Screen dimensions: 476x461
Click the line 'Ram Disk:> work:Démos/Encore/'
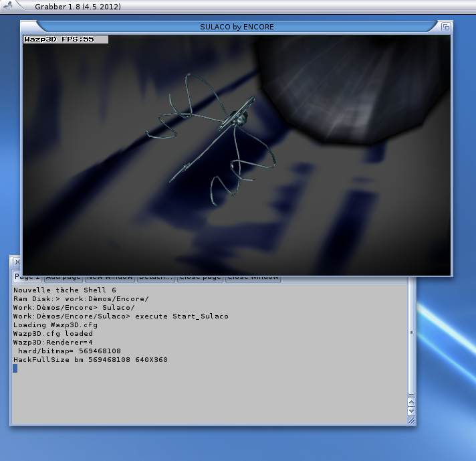81,298
